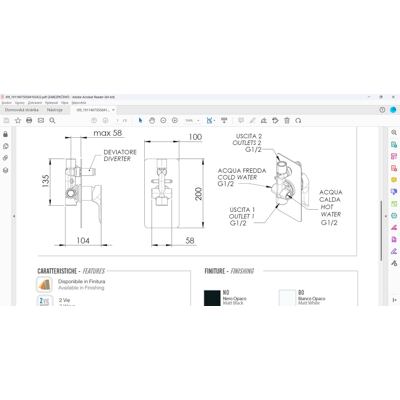Collapse the right tools pane arrow
The height and width of the screenshot is (400, 400).
(386, 216)
